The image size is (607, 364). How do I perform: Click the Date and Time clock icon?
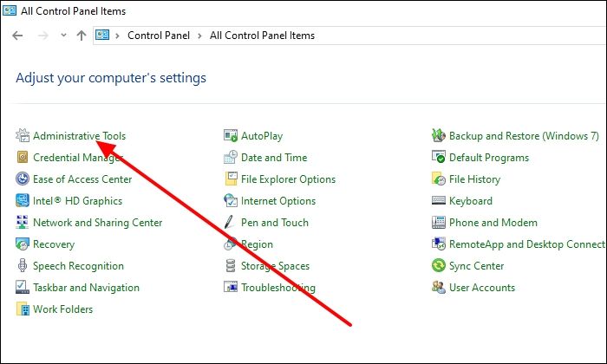[231, 158]
